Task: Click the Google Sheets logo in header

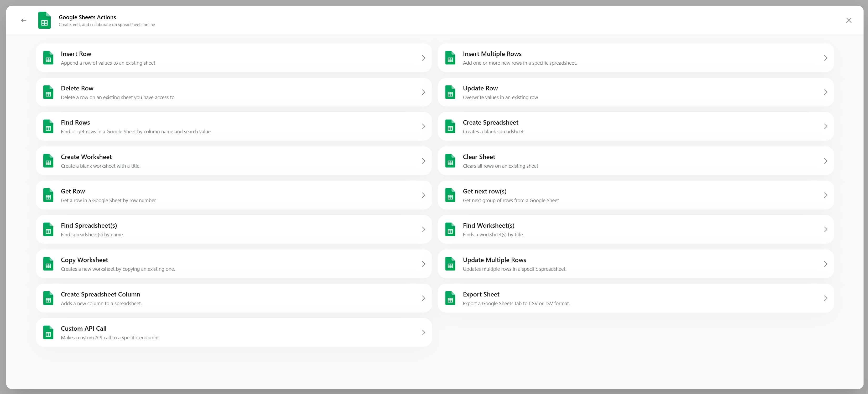Action: (44, 20)
